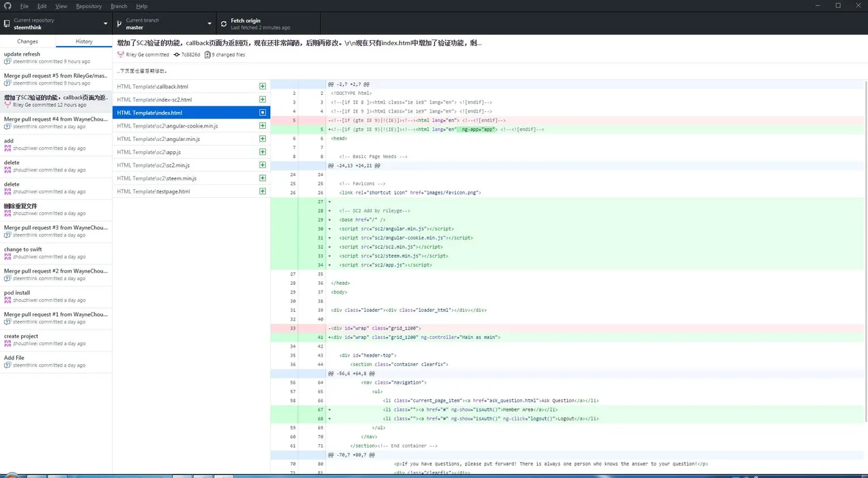Click avatar under Merge pull request #1 commit

tap(7, 322)
